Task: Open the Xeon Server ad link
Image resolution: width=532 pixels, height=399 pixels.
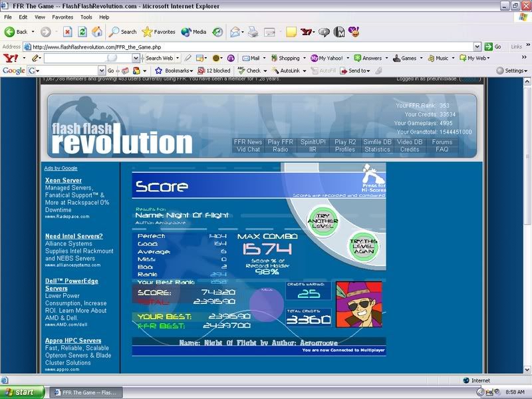Action: tap(63, 180)
